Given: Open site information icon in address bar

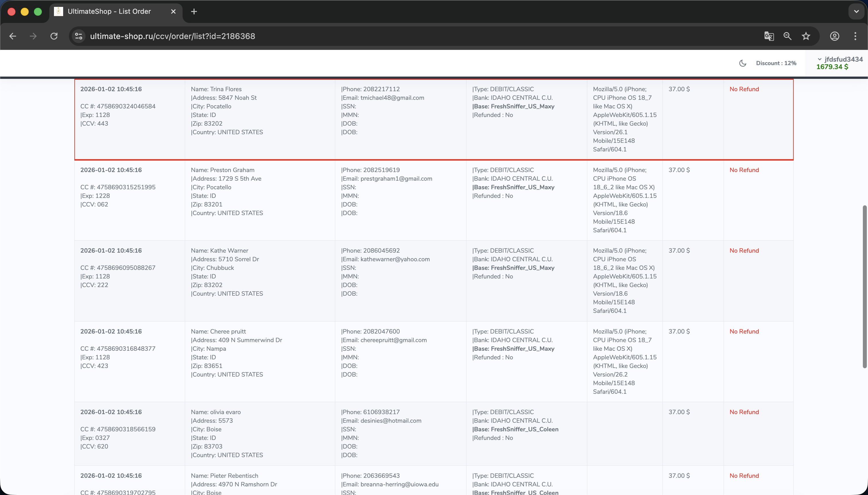Looking at the screenshot, I should click(79, 36).
